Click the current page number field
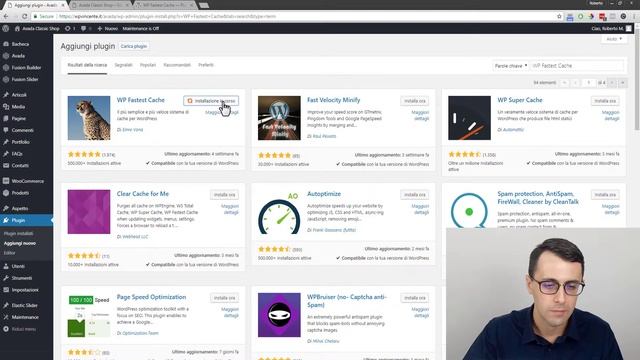 588,83
